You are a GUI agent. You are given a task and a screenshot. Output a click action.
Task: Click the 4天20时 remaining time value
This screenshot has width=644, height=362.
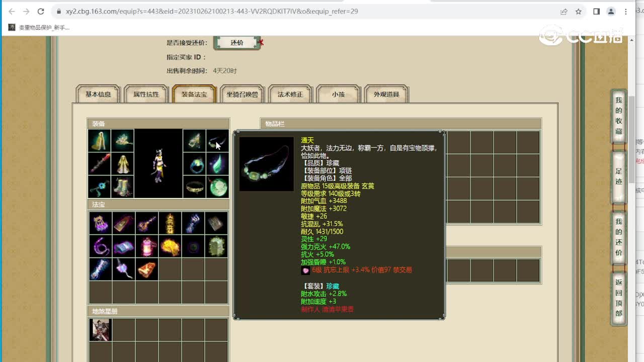(225, 71)
